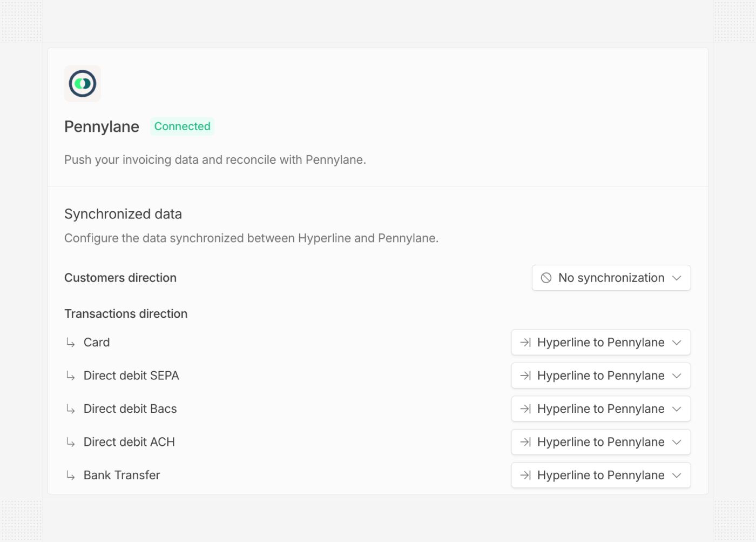Click the Transactions direction label

coord(126,314)
